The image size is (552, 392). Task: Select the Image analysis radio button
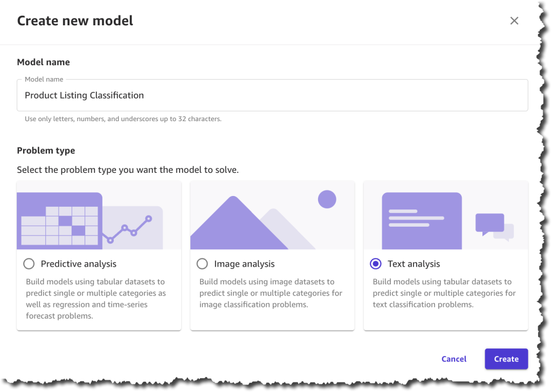(202, 264)
